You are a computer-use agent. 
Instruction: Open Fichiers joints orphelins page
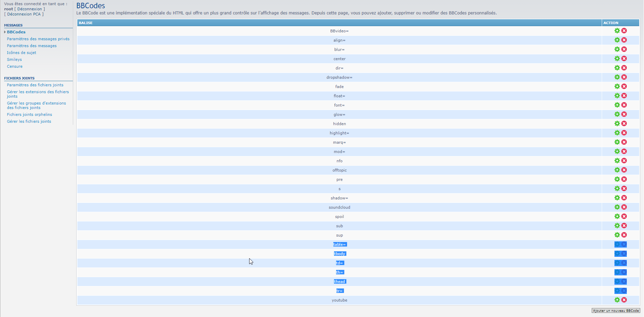(30, 114)
